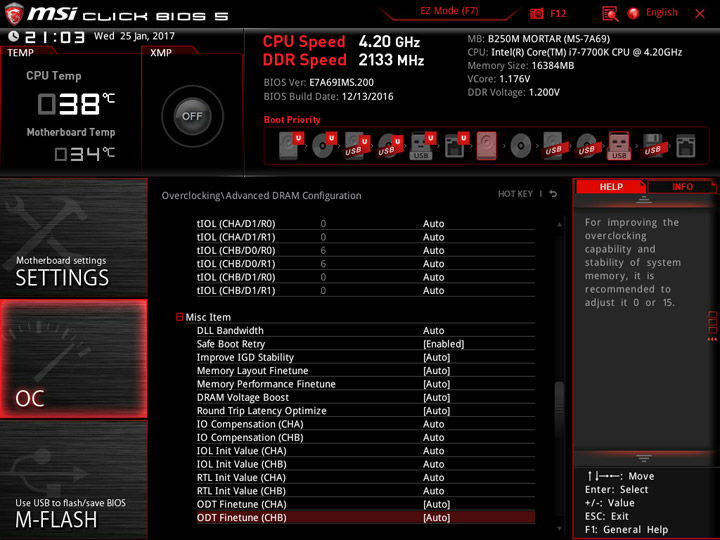Edit the RTL Init Value (CHB) field
Image resolution: width=720 pixels, height=540 pixels.
[x=433, y=491]
